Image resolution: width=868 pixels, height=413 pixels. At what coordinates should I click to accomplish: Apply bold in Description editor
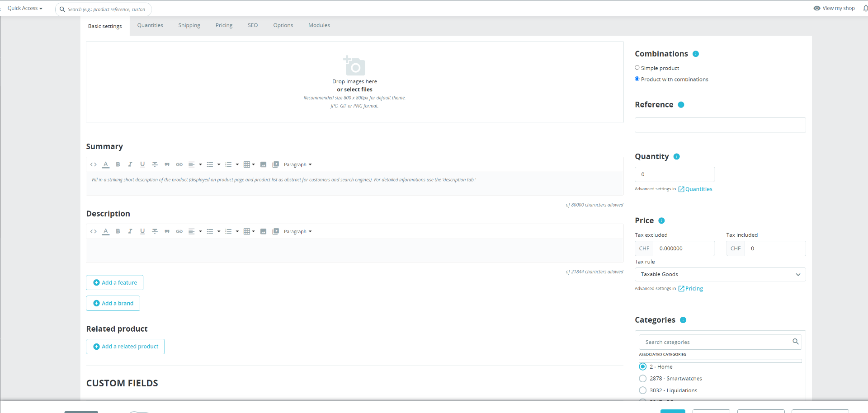coord(118,231)
